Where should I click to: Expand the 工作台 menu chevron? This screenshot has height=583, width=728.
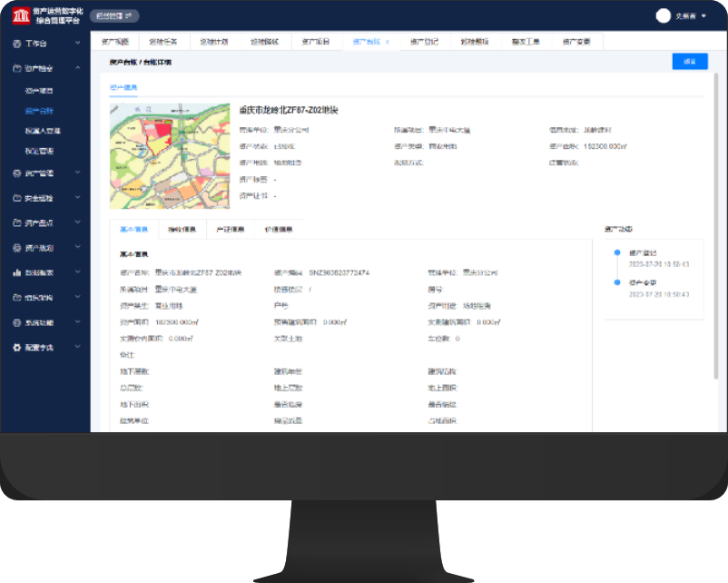(78, 43)
